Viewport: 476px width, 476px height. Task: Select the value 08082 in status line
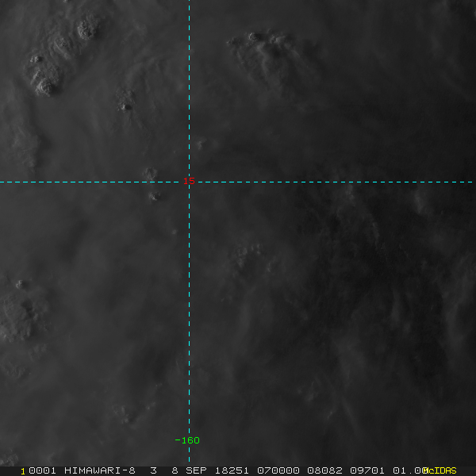pos(324,470)
